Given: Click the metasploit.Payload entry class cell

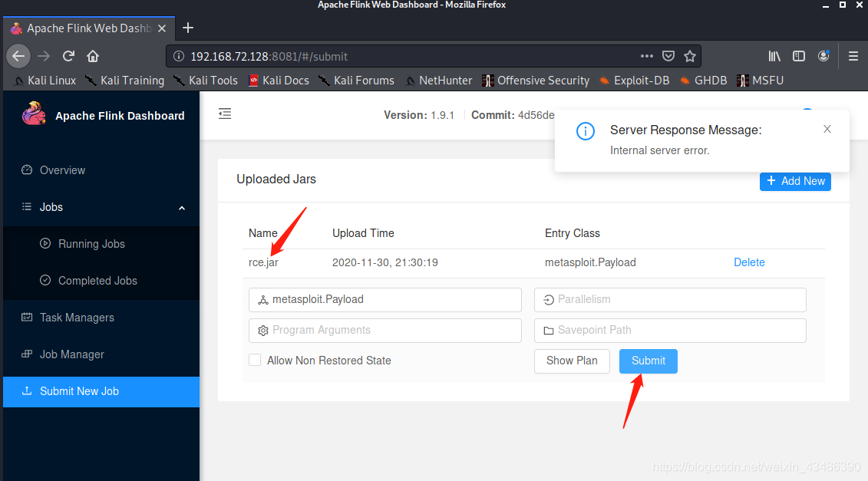Looking at the screenshot, I should click(590, 262).
